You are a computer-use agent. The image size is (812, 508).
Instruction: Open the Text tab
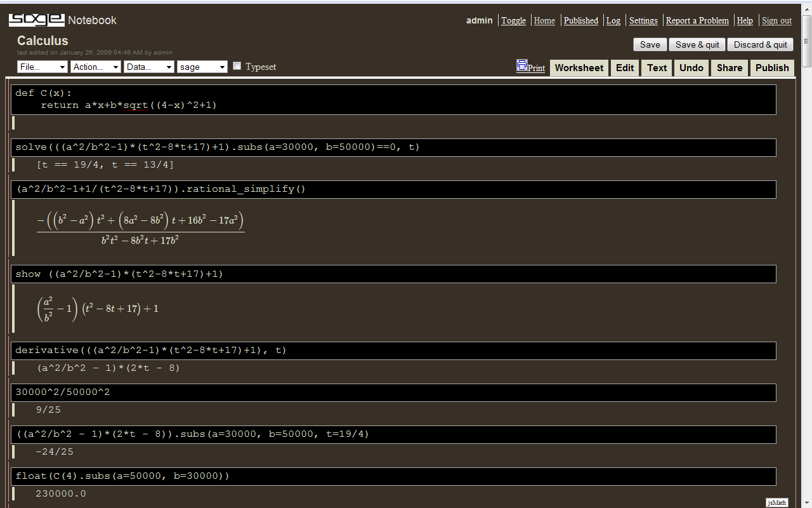pos(657,68)
